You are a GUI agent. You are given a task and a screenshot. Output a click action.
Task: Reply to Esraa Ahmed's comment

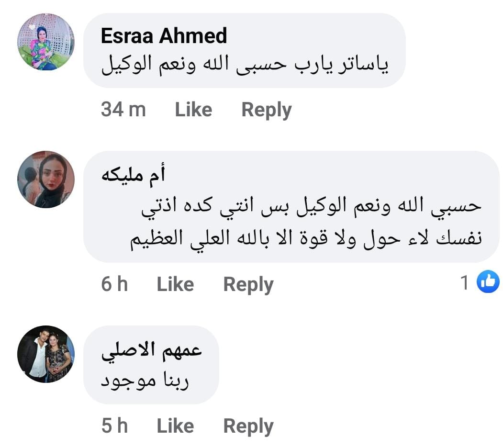point(266,110)
